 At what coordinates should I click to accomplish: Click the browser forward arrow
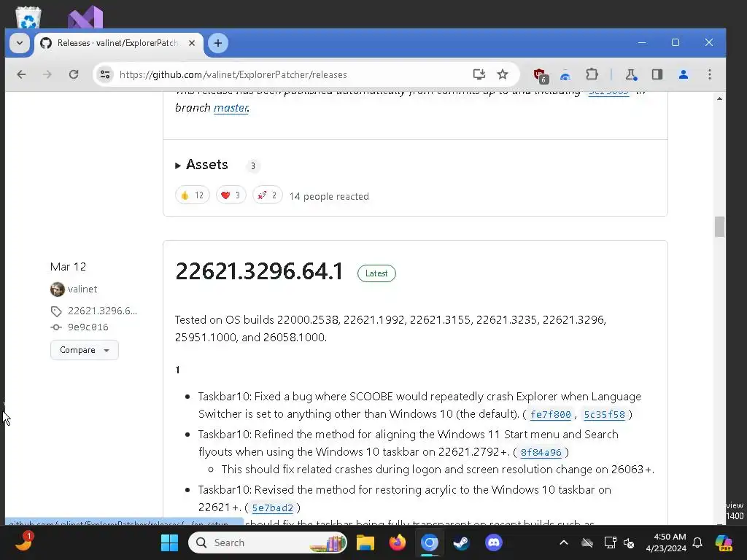(47, 74)
